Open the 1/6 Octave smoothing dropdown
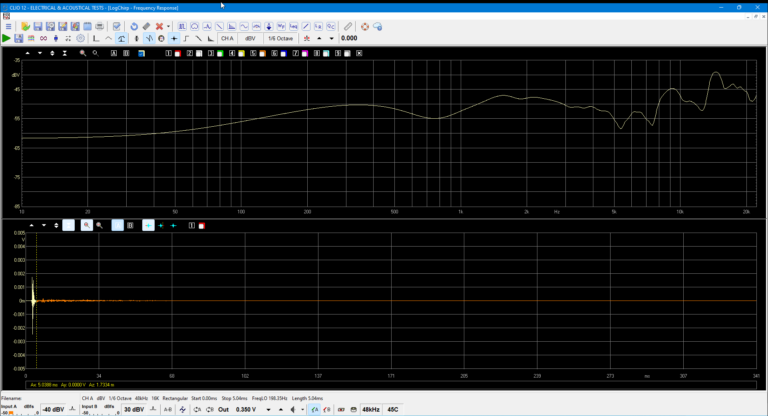 click(279, 38)
